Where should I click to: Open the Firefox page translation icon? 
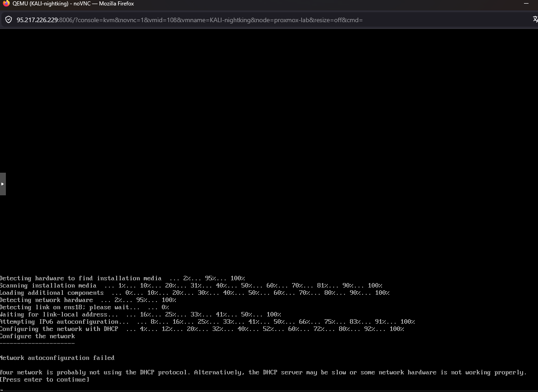pos(535,20)
